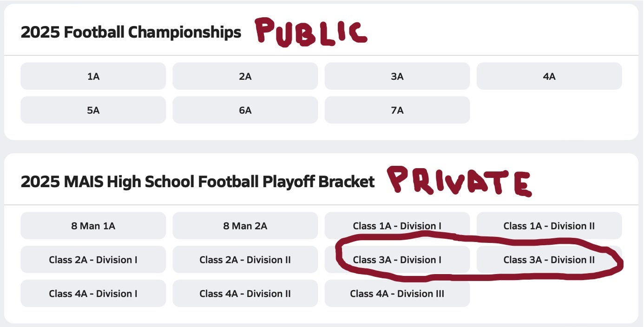Select the 8 Man 2A bracket

click(x=245, y=226)
